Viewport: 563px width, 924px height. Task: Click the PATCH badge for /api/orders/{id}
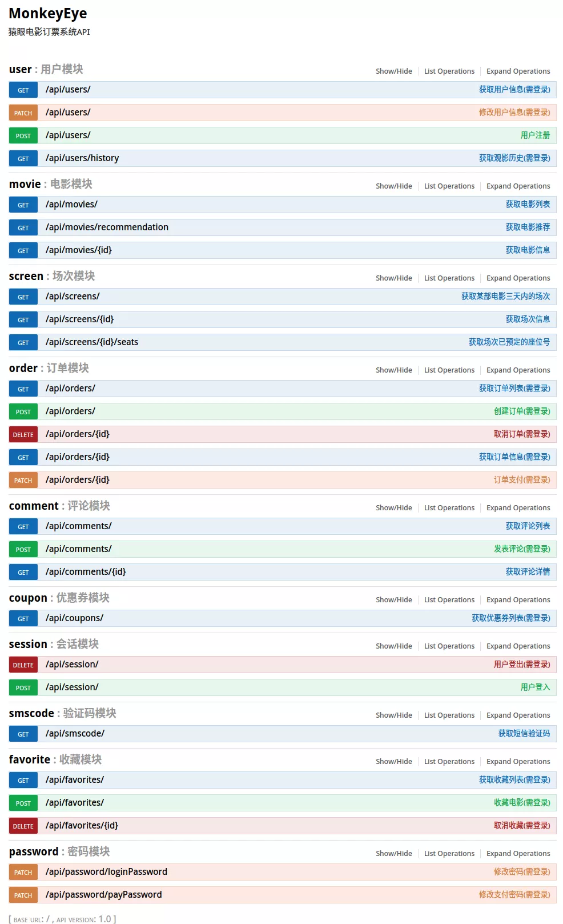point(23,481)
